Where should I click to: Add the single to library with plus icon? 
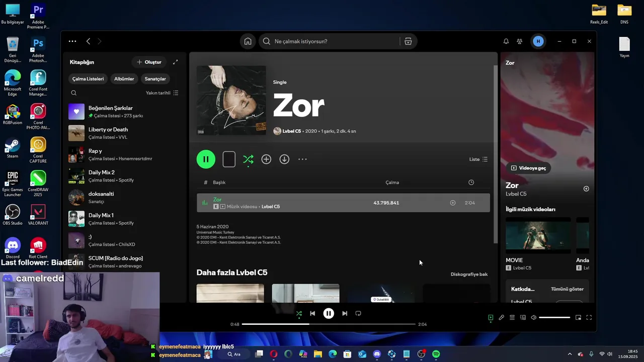pyautogui.click(x=266, y=159)
